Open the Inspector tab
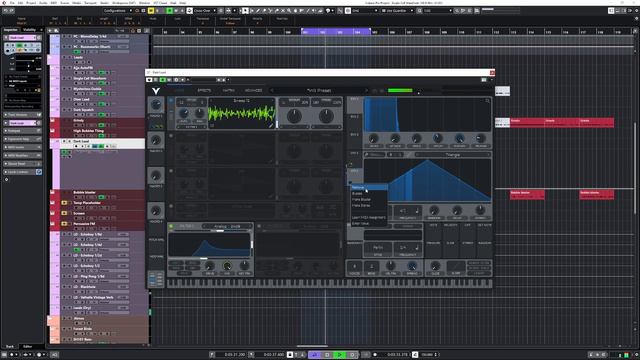 point(11,30)
